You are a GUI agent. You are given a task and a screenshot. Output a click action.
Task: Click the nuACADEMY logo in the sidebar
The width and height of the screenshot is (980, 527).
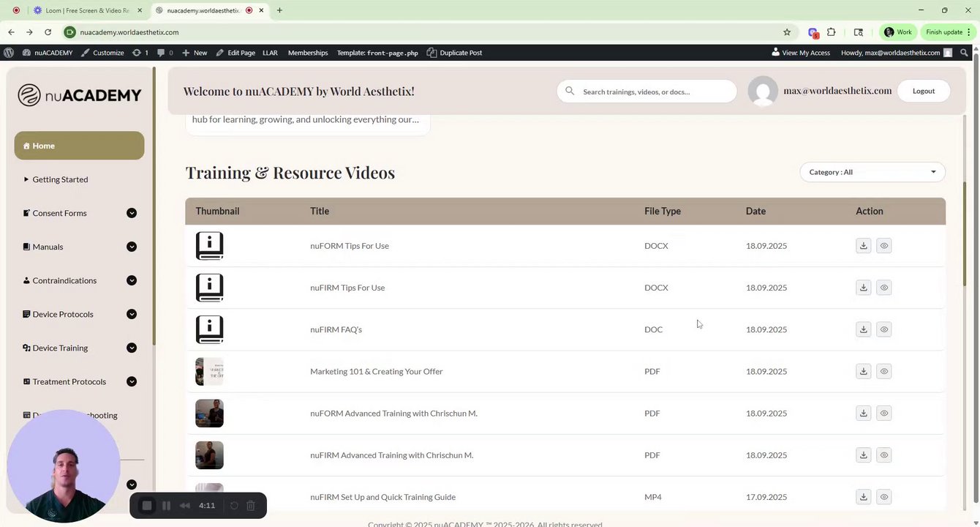click(79, 95)
